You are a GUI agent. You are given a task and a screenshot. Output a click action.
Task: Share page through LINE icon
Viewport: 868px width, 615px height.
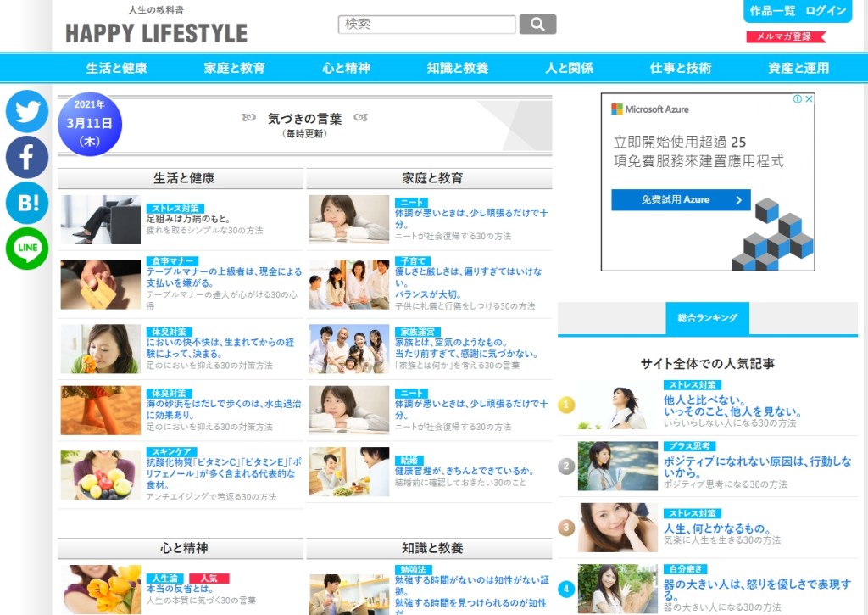[27, 249]
